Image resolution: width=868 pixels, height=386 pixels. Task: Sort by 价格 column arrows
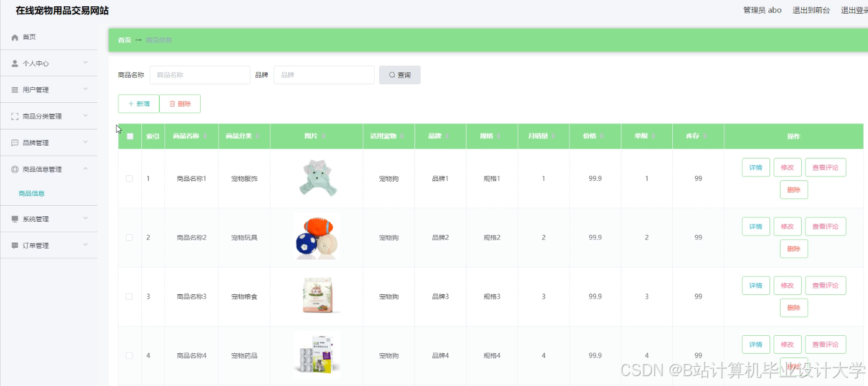602,136
